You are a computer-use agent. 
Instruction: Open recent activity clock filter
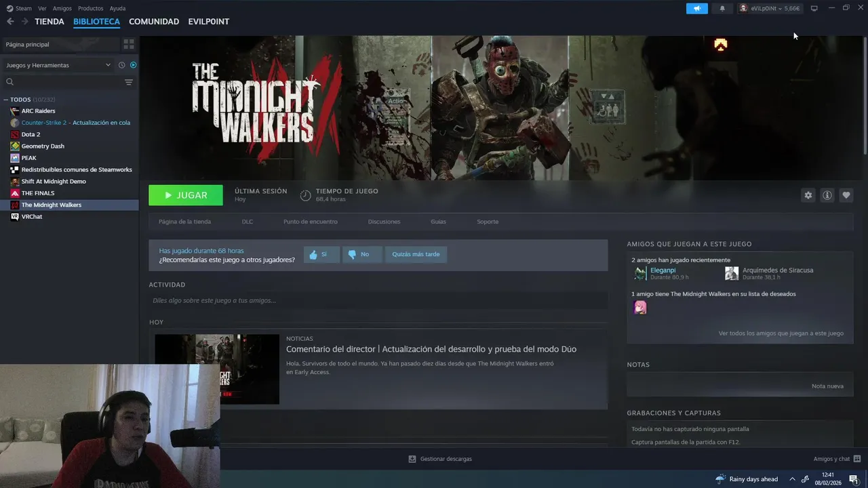tap(122, 65)
